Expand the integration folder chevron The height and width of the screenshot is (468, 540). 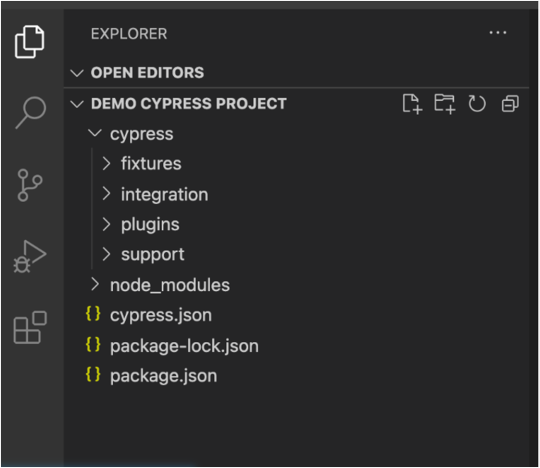[106, 194]
